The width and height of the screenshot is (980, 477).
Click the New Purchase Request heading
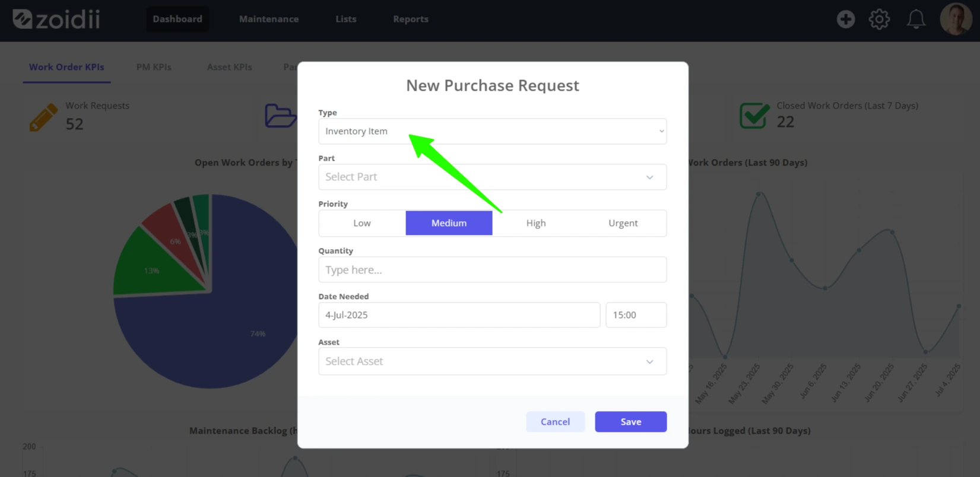pos(492,85)
